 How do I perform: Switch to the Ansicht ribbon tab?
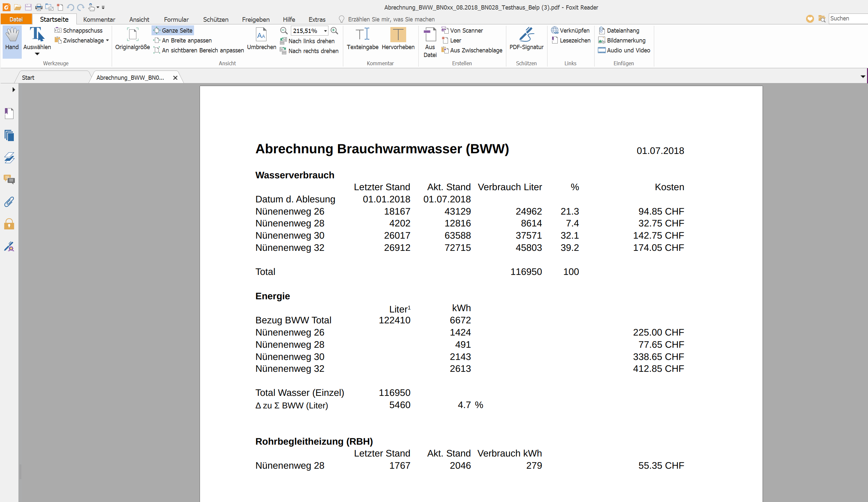point(139,19)
